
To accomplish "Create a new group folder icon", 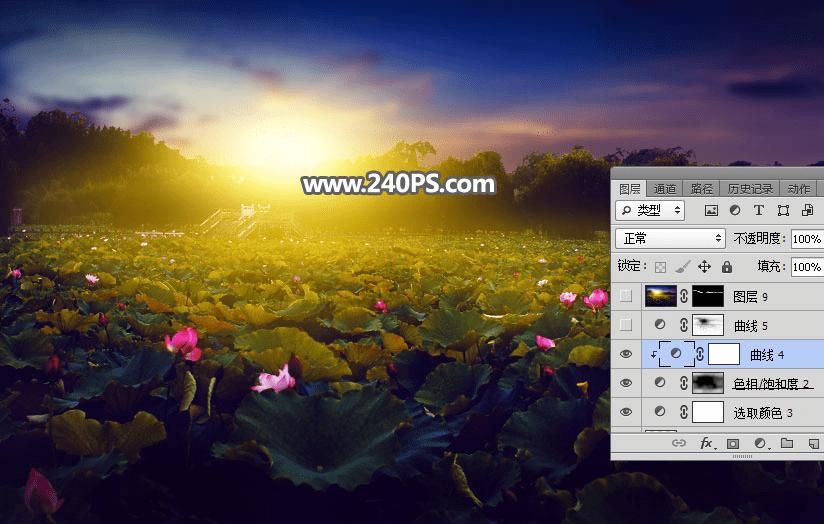I will 787,443.
